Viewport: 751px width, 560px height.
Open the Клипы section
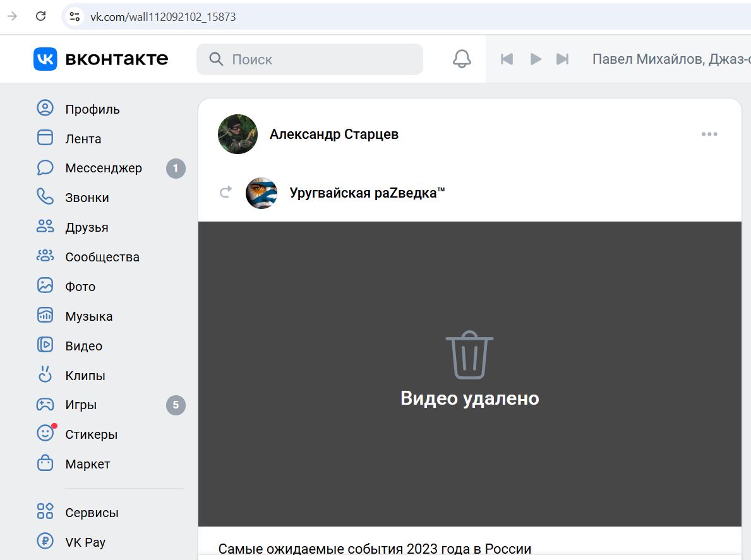[x=85, y=376]
